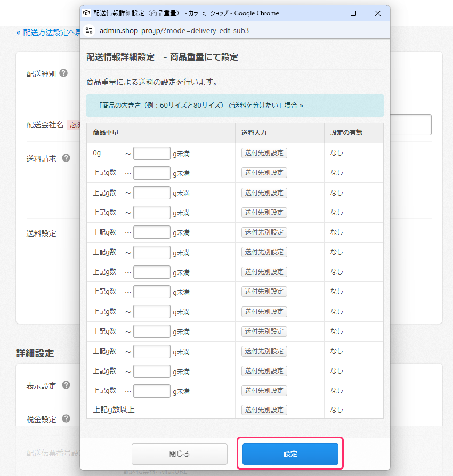Click 送付先別設定 in the 上記g数以上 row
Screen dimensions: 453x476
(x=264, y=410)
